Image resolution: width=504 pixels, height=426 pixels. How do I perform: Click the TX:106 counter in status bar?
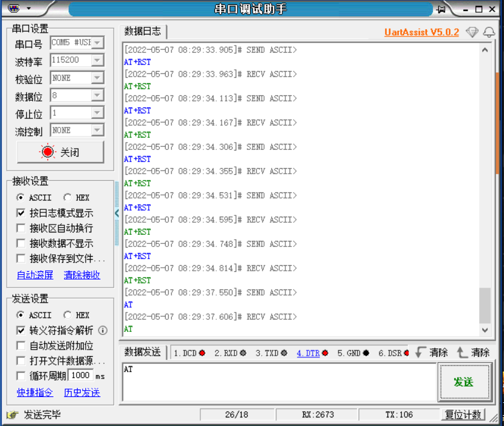tap(399, 414)
